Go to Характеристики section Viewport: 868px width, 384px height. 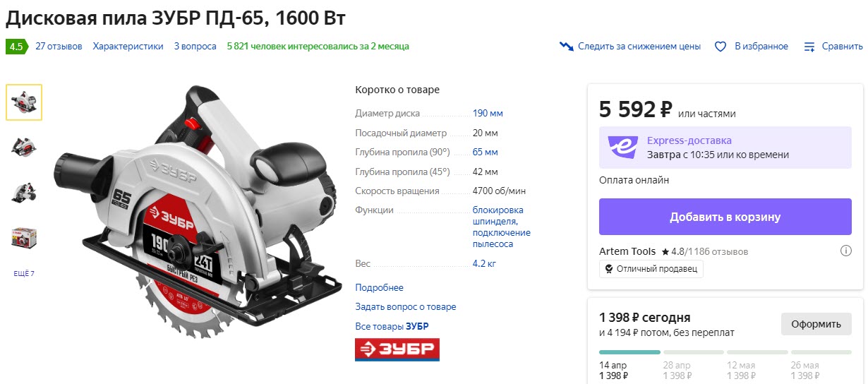click(x=128, y=47)
